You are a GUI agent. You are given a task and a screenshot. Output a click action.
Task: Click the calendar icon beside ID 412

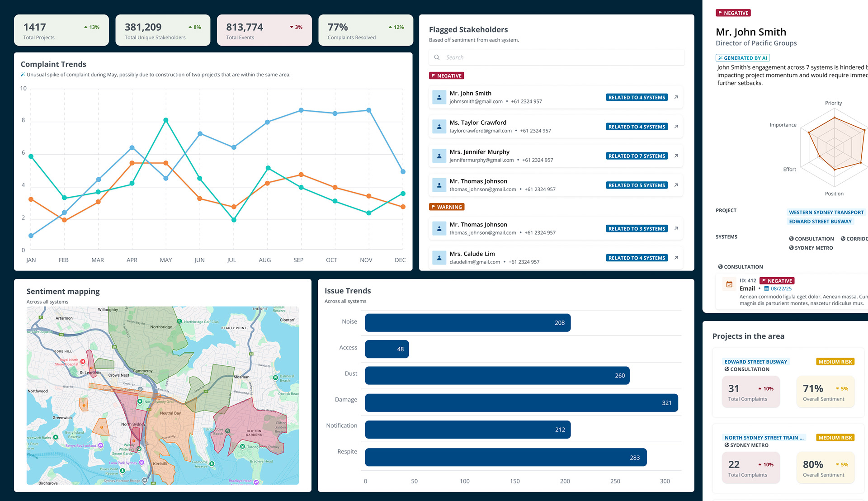tap(729, 284)
